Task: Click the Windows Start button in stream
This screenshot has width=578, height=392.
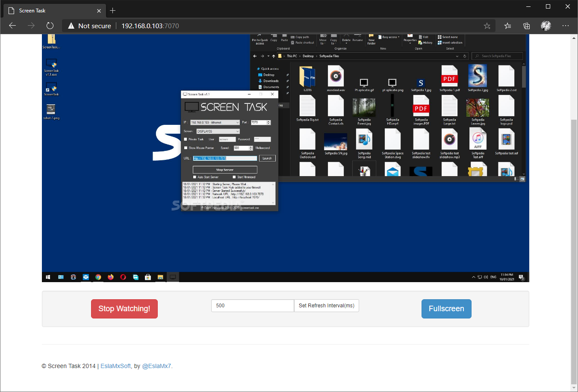Action: 48,277
